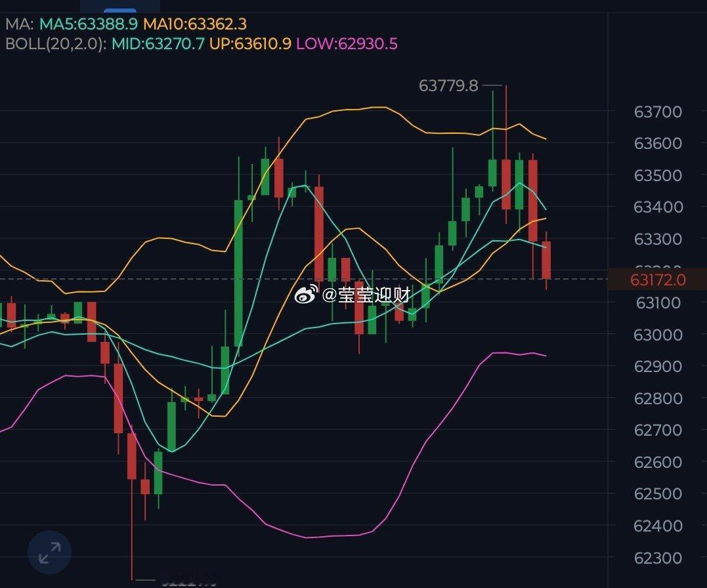Select the latest red candle at chart's right
This screenshot has width=707, height=588.
tap(546, 260)
